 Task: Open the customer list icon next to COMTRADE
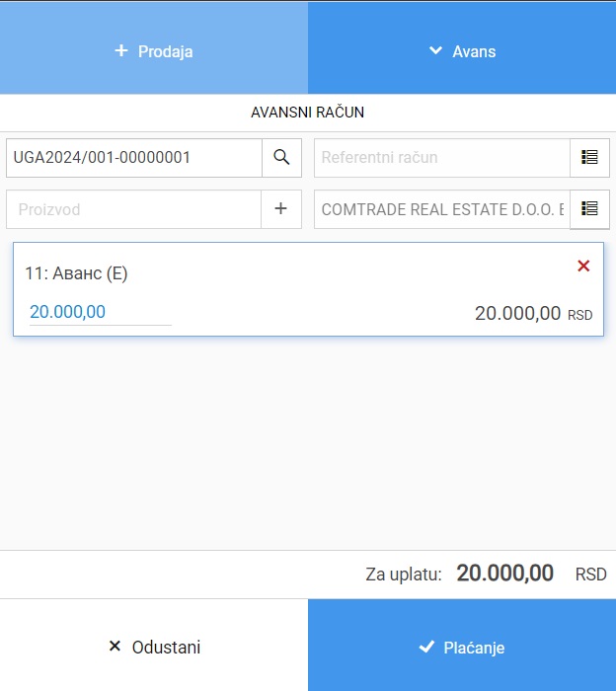click(589, 209)
